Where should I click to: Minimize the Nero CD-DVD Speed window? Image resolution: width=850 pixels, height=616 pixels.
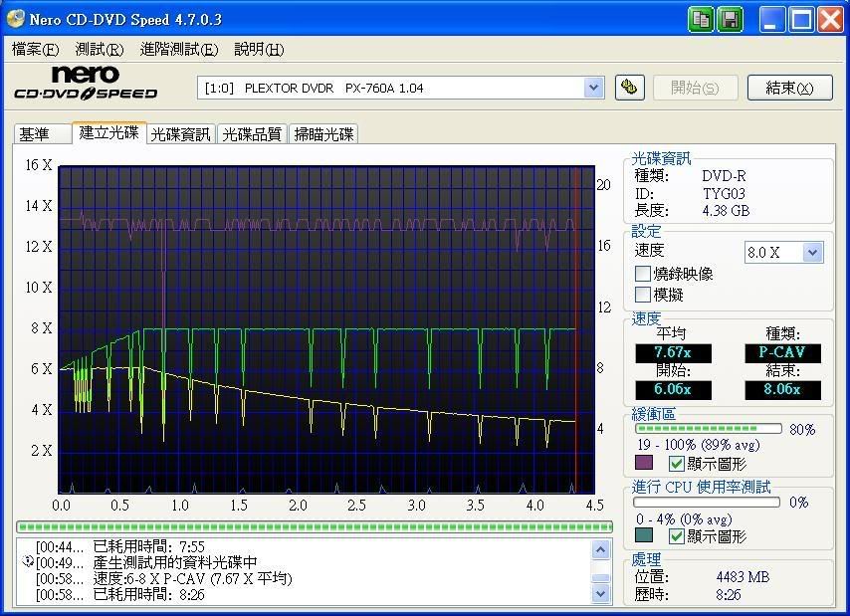point(774,19)
